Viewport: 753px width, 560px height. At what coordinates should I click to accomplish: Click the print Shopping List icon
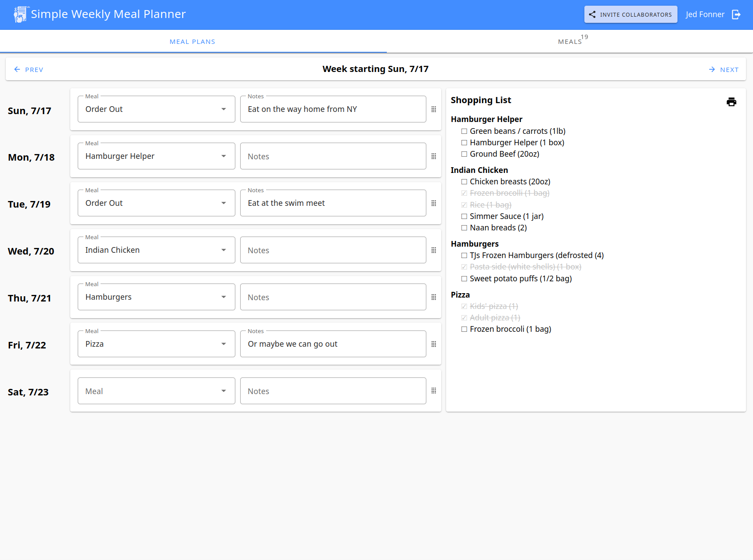click(731, 101)
